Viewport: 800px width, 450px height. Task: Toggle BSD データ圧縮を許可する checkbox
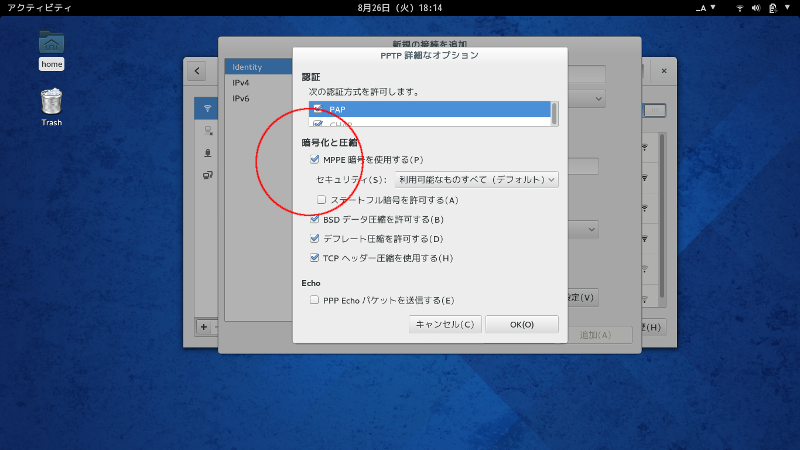(x=315, y=219)
